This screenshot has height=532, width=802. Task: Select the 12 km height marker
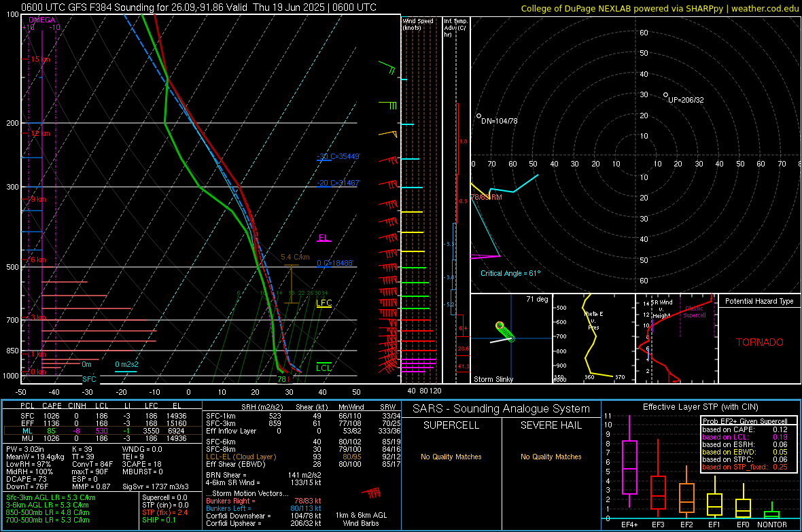(40, 133)
